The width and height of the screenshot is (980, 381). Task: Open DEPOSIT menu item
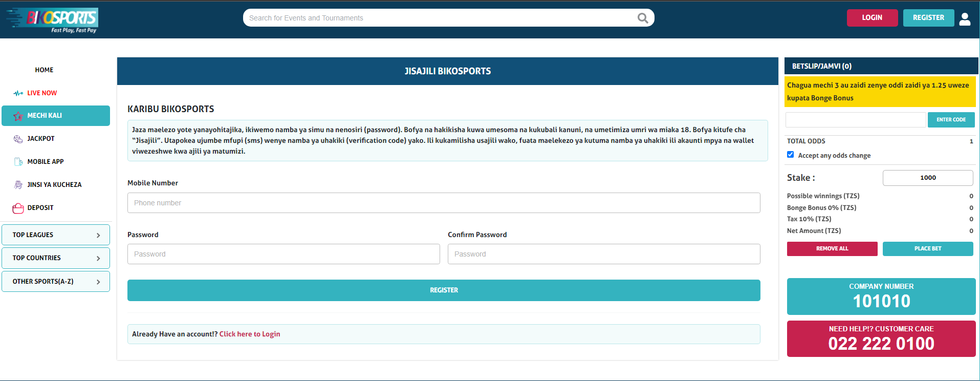point(40,208)
